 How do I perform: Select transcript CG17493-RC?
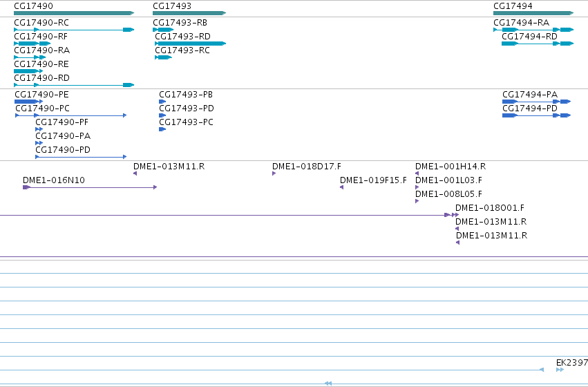point(164,57)
